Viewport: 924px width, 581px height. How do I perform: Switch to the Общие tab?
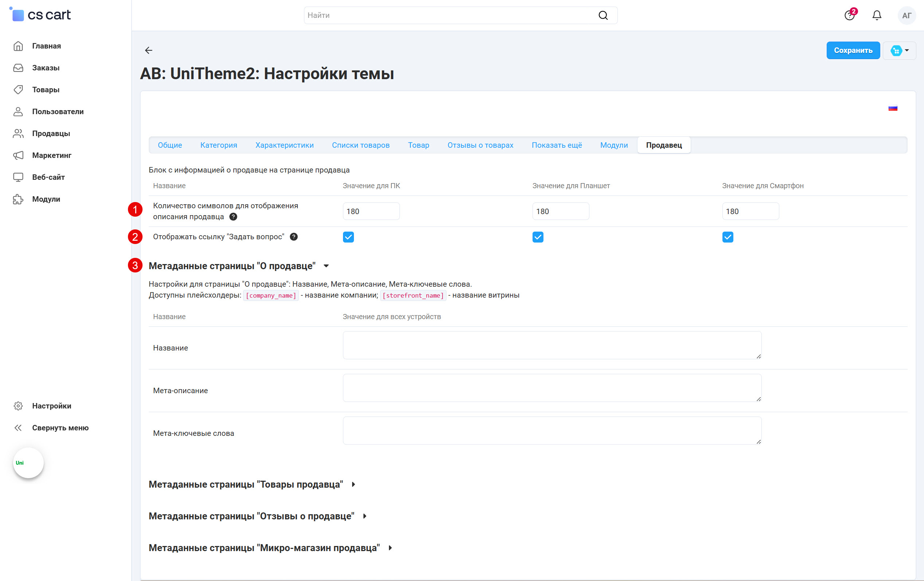[170, 145]
